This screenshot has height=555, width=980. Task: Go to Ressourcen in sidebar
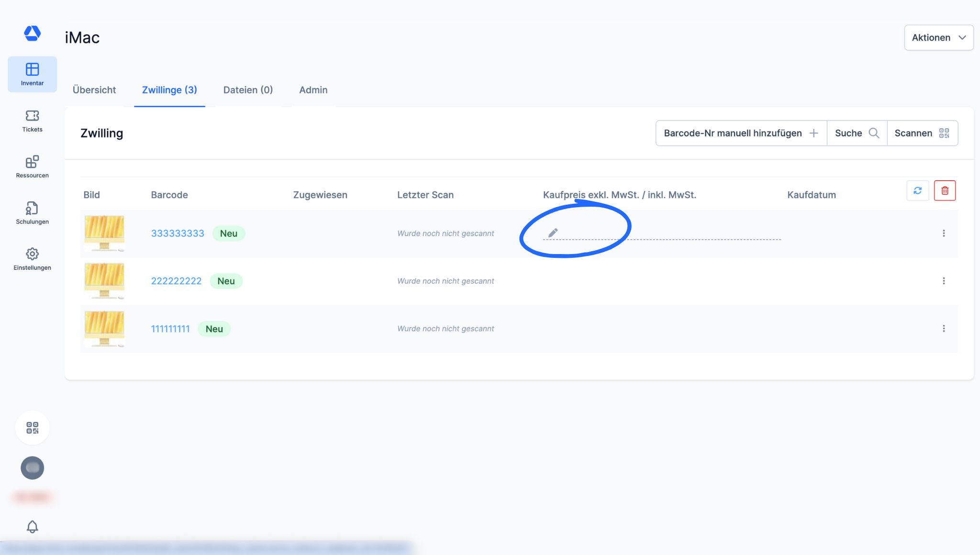click(x=32, y=166)
